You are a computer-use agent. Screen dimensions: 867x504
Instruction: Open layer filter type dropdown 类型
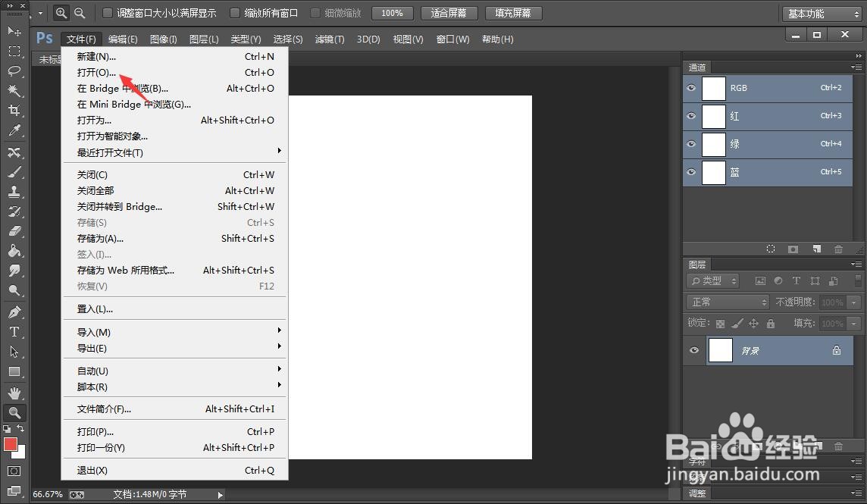[713, 281]
